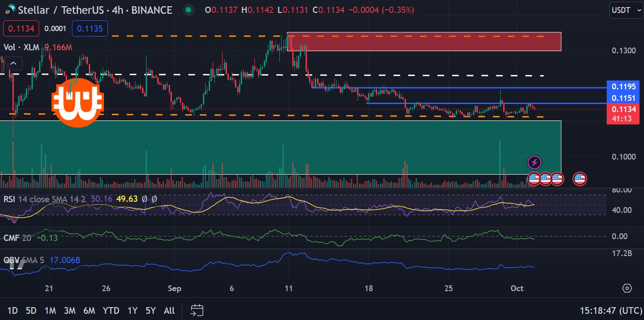The width and height of the screenshot is (644, 320).
Task: Click the 11 date on the time axis
Action: tap(289, 288)
